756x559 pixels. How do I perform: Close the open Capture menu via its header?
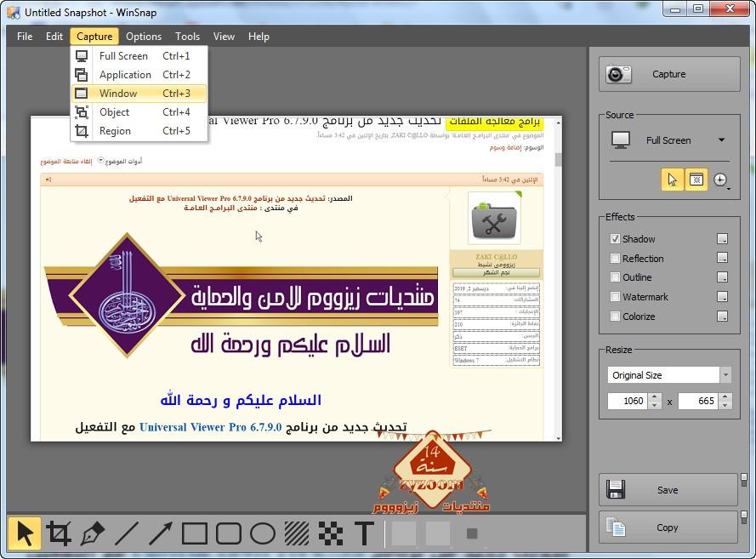tap(94, 37)
